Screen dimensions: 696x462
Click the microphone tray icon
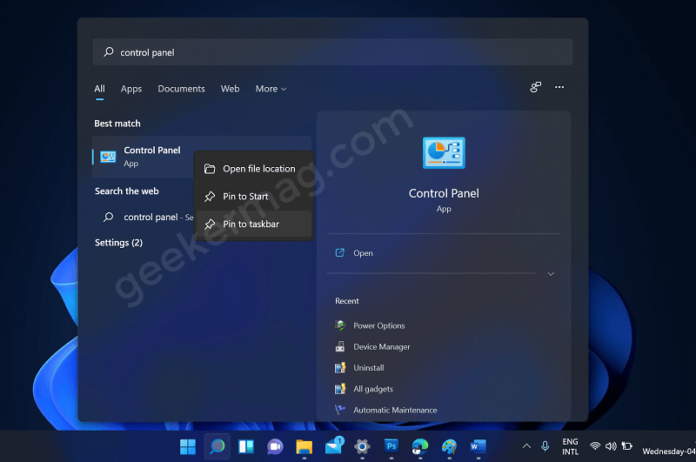(x=545, y=446)
